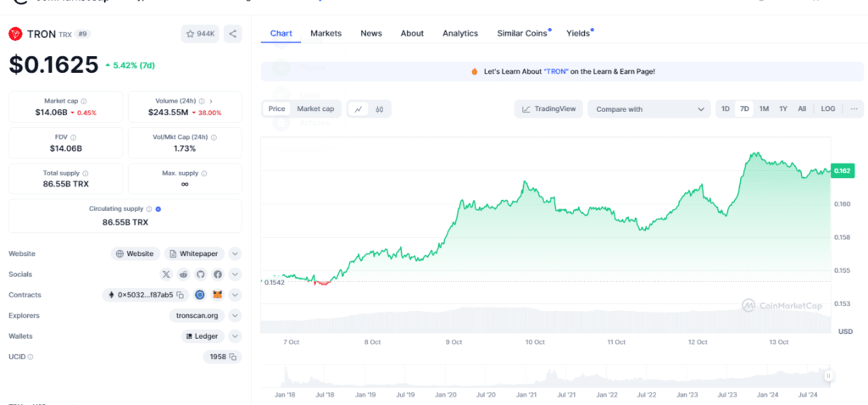Select the Price chart toggle
The image size is (868, 405).
pyautogui.click(x=277, y=109)
